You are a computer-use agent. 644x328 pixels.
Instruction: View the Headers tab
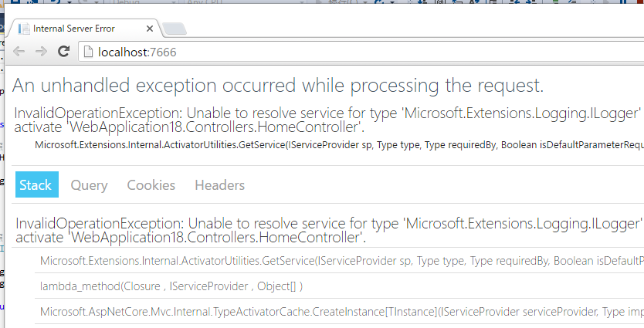tap(220, 185)
